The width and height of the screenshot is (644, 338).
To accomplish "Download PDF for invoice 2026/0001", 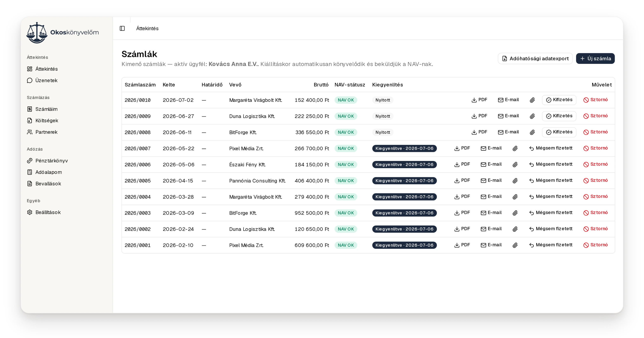I will 462,245.
